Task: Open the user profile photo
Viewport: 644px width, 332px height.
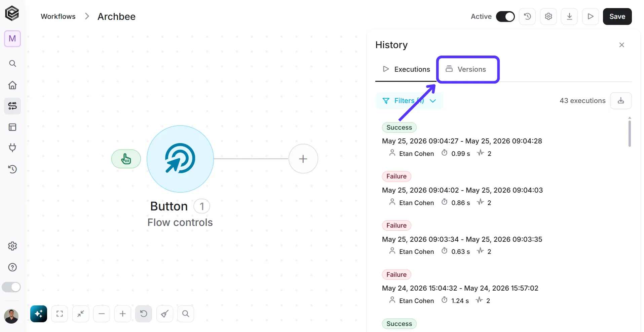Action: 11,317
